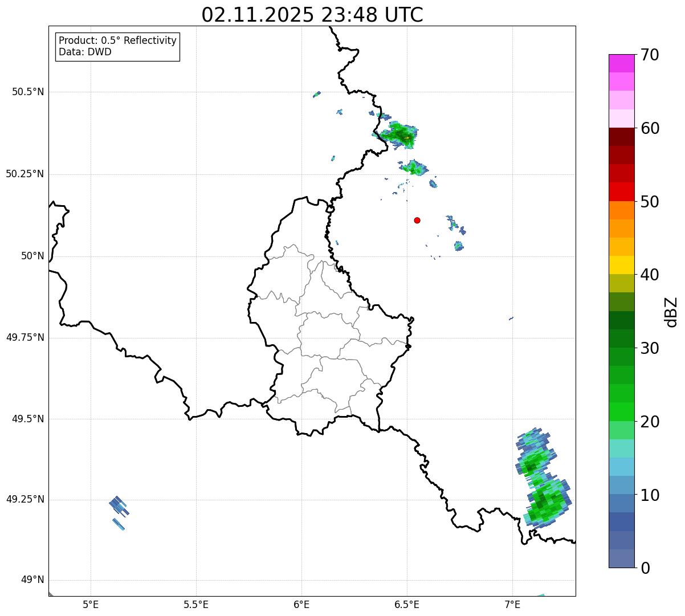Click the yellow colorbar swatch at 40 dBZ

pyautogui.click(x=621, y=265)
